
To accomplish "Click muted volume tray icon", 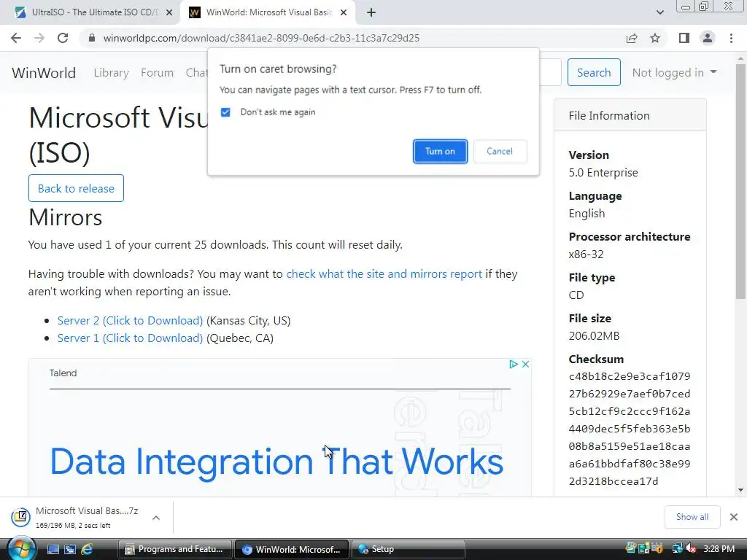I will pos(691,549).
